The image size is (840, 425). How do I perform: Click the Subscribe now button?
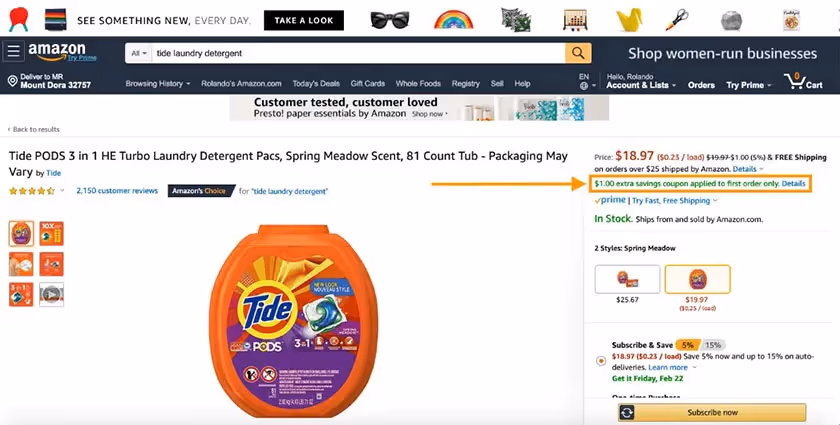pos(712,413)
